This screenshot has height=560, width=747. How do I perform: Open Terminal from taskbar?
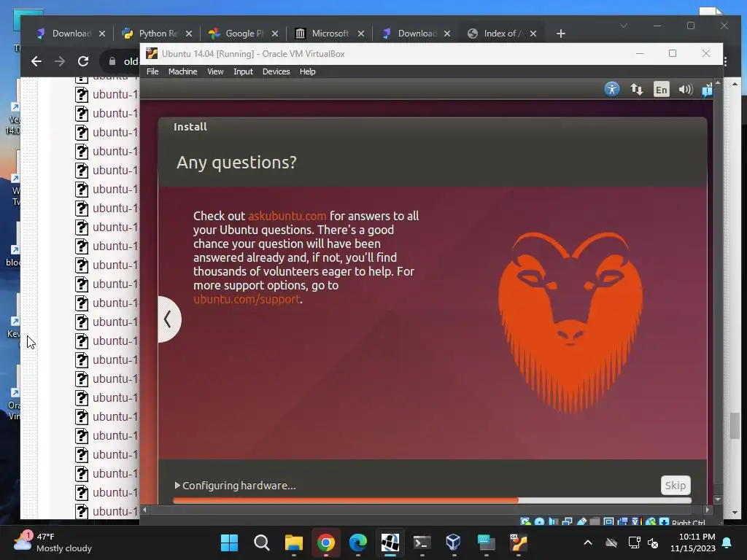coord(422,542)
